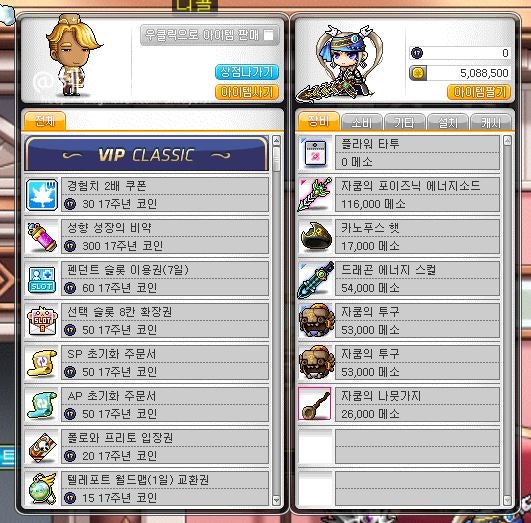Click shop list scrollbar up arrow

[276, 141]
